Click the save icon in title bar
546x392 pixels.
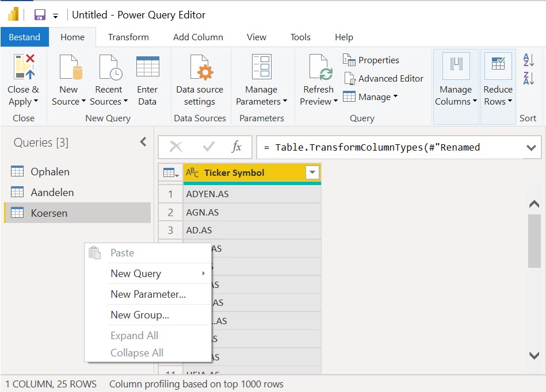40,15
